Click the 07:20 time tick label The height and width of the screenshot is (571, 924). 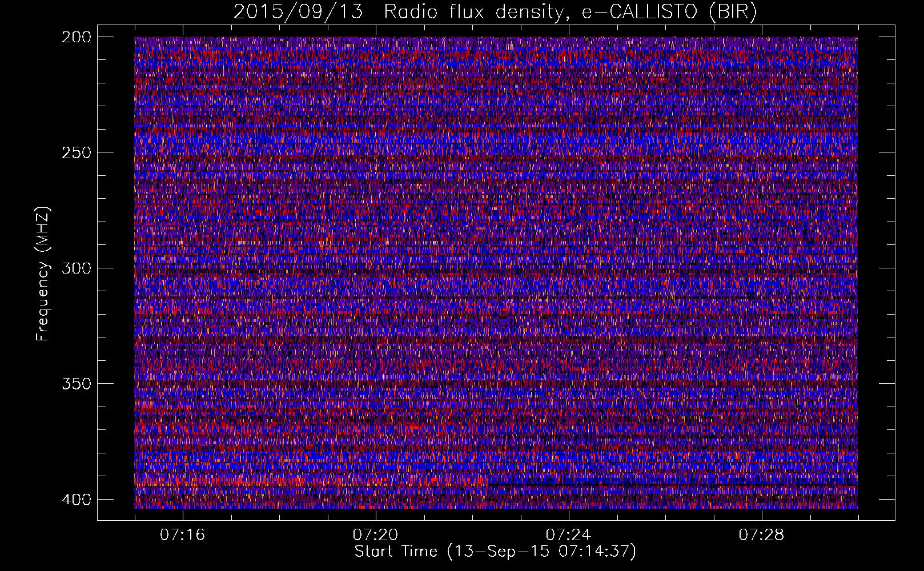375,535
